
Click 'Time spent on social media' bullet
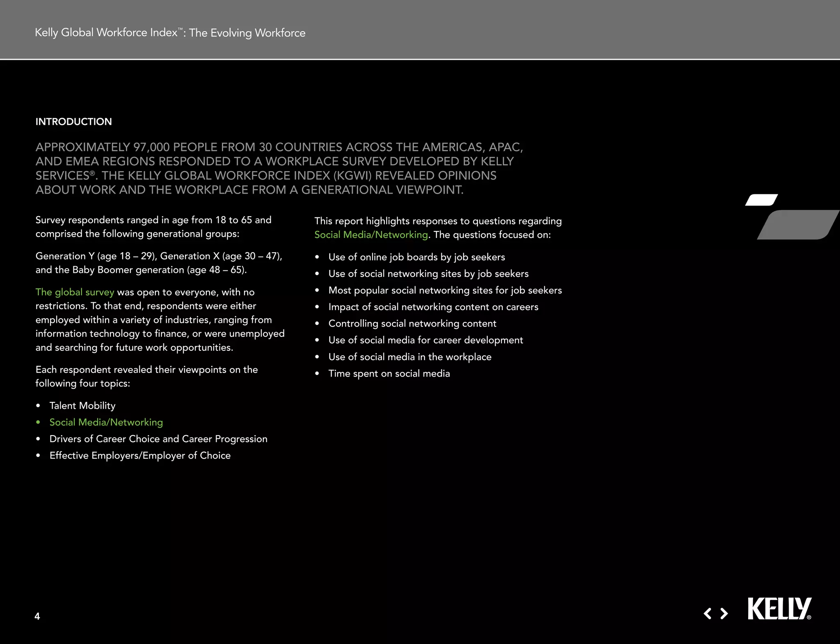(x=389, y=374)
